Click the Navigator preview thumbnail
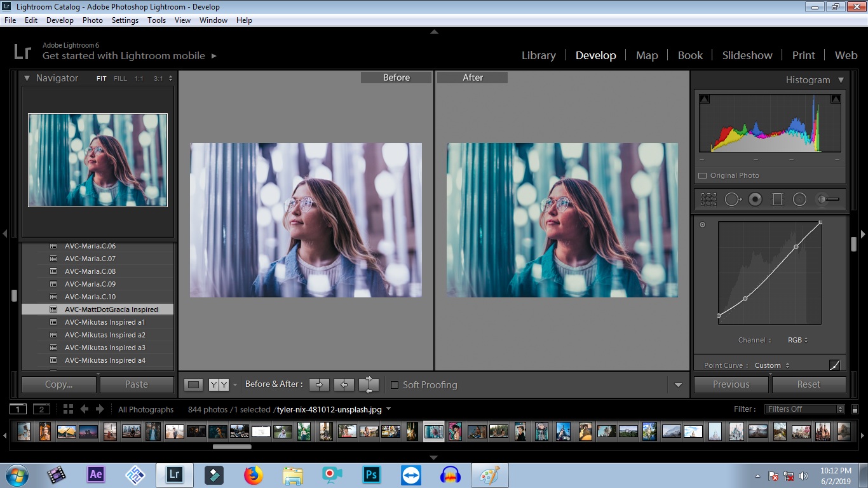Image resolution: width=868 pixels, height=488 pixels. [98, 160]
